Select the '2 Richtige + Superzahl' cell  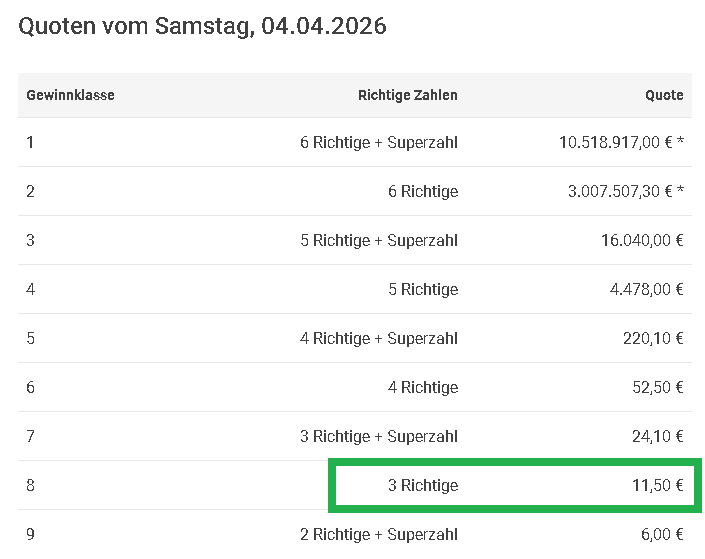tap(378, 534)
